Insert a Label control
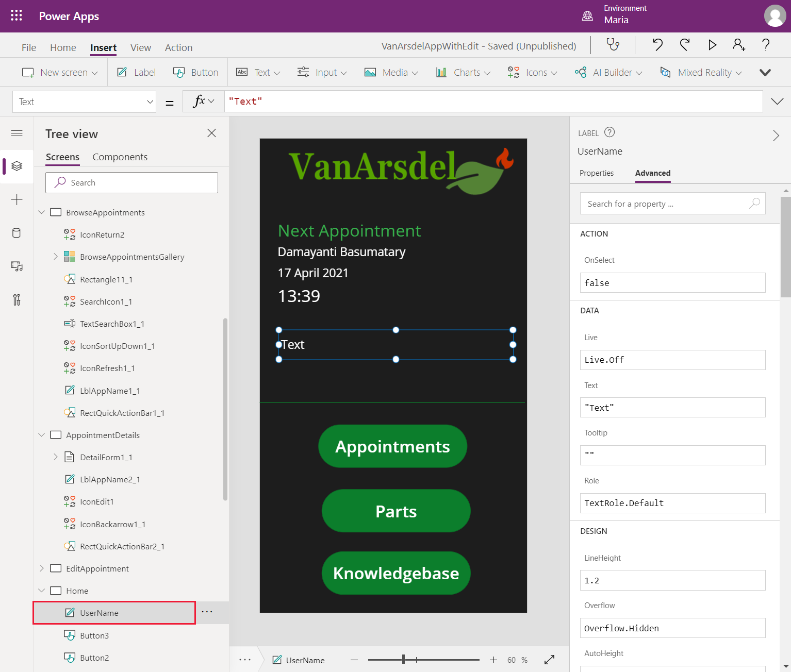The image size is (791, 672). pyautogui.click(x=137, y=72)
